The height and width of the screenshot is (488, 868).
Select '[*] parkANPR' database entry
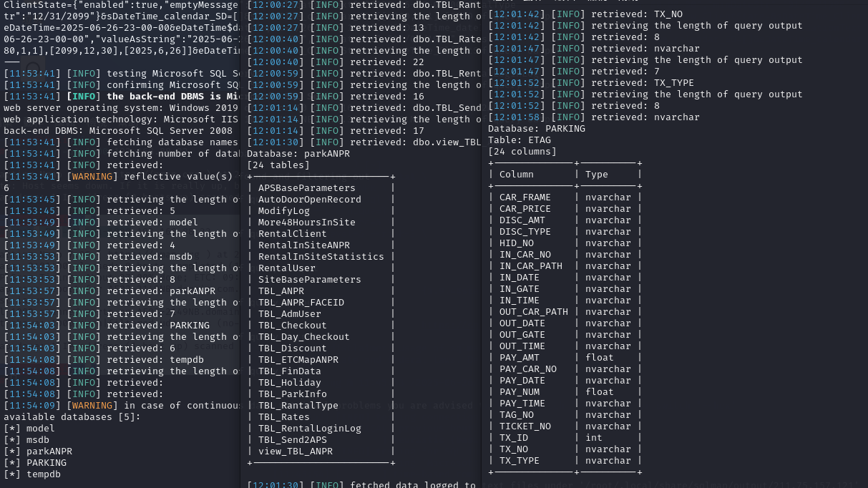pyautogui.click(x=38, y=452)
